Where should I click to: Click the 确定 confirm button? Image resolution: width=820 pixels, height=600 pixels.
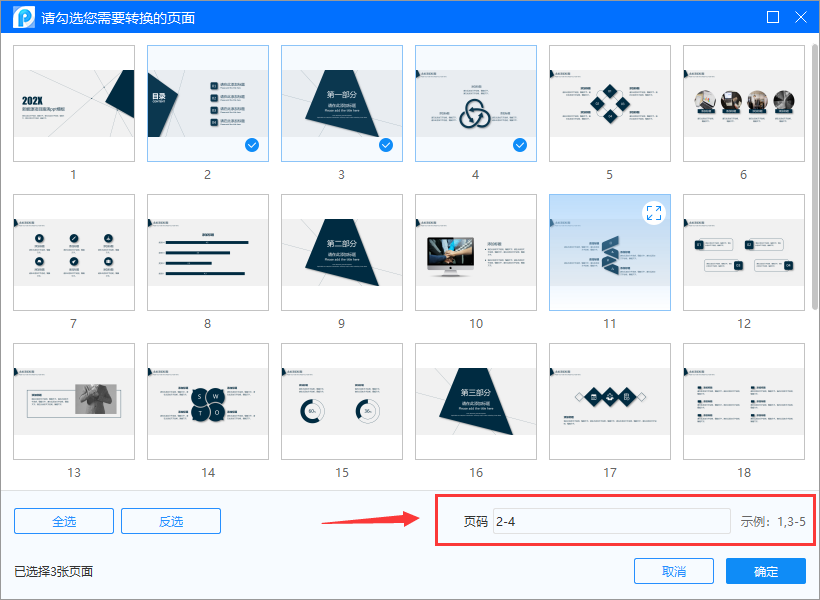[x=766, y=571]
